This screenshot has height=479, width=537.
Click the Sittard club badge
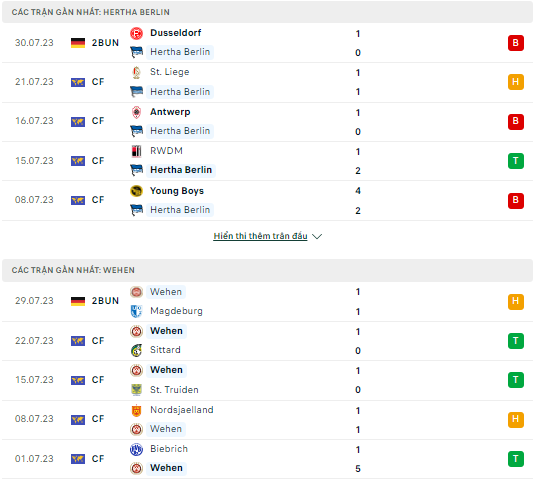tap(136, 350)
